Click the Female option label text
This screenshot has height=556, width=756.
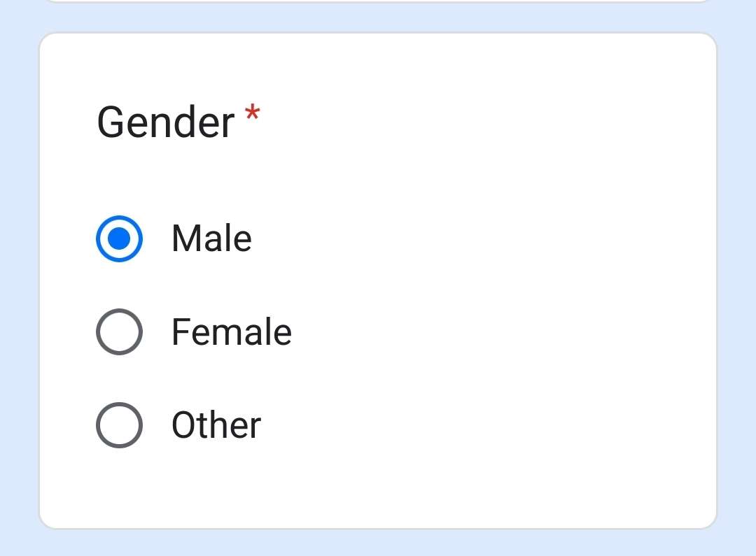231,332
